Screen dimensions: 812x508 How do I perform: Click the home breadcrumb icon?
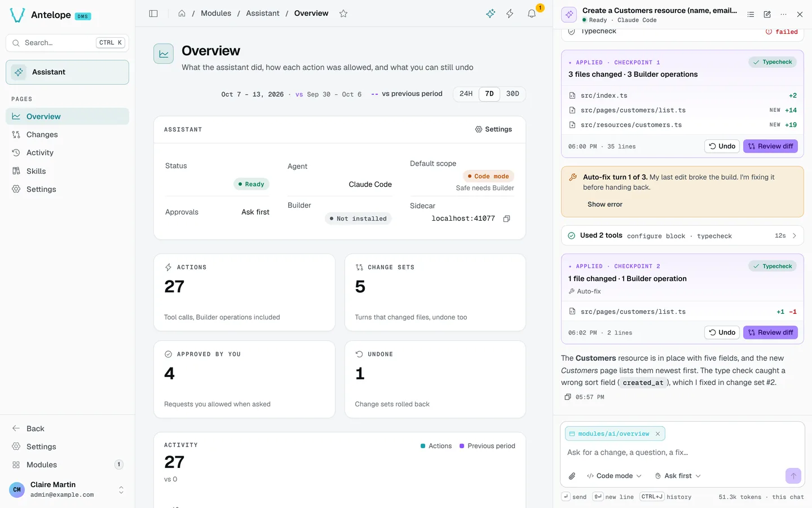(x=182, y=14)
